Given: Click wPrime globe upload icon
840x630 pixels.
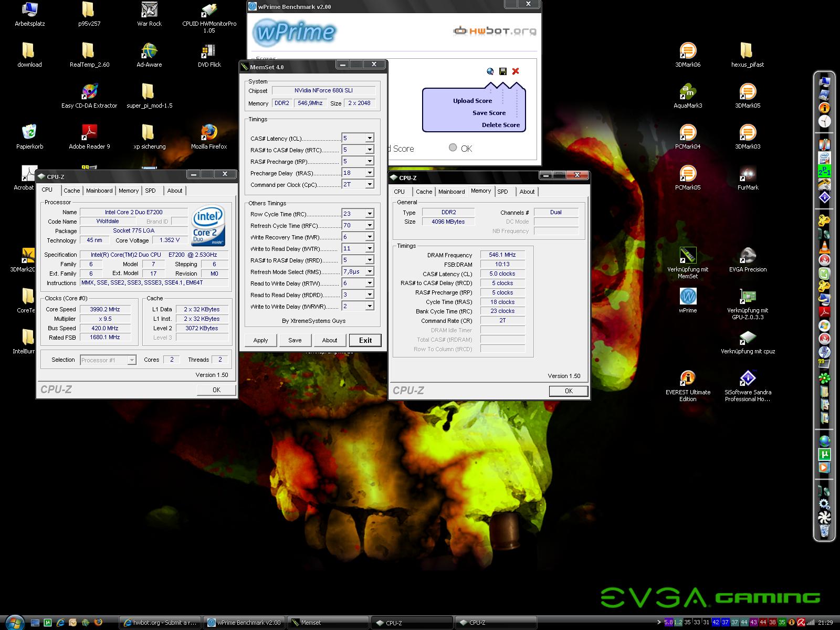Looking at the screenshot, I should point(490,71).
